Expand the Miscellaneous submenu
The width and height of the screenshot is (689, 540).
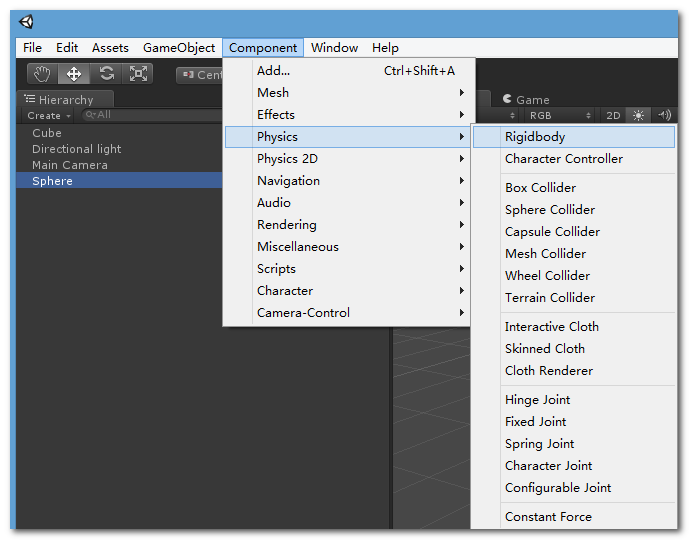pos(347,246)
